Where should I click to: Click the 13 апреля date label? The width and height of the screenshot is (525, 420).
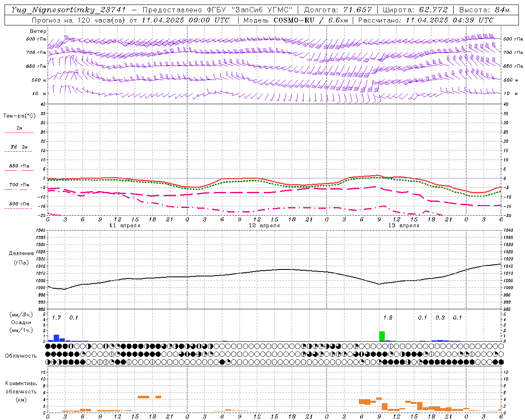[404, 226]
